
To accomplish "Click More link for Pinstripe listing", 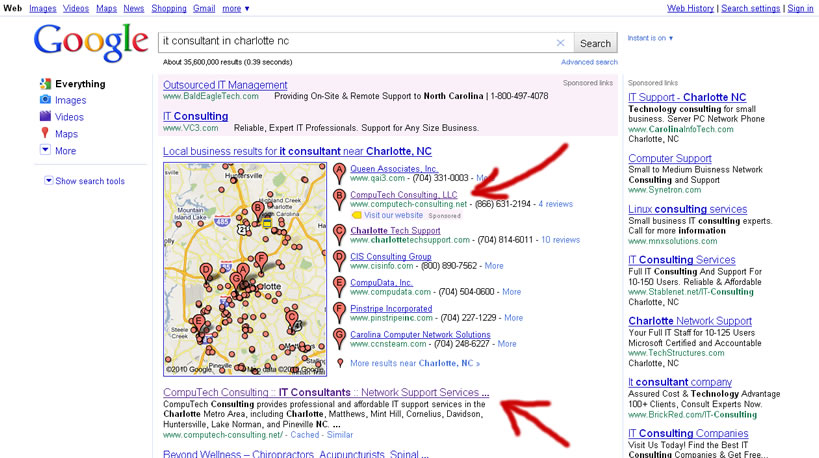I will pos(513,318).
